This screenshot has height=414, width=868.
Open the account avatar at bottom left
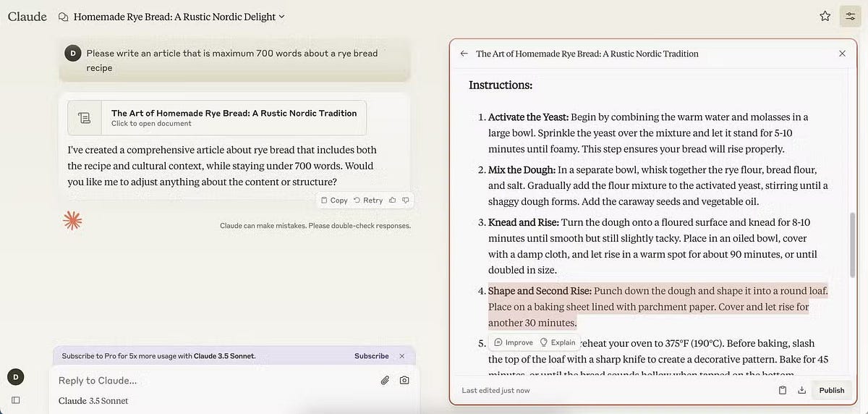(x=14, y=376)
